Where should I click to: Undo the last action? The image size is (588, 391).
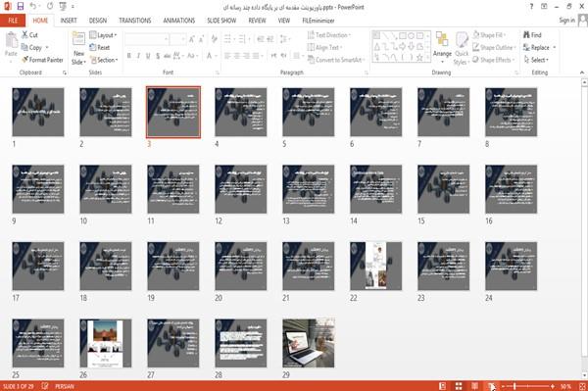[33, 7]
